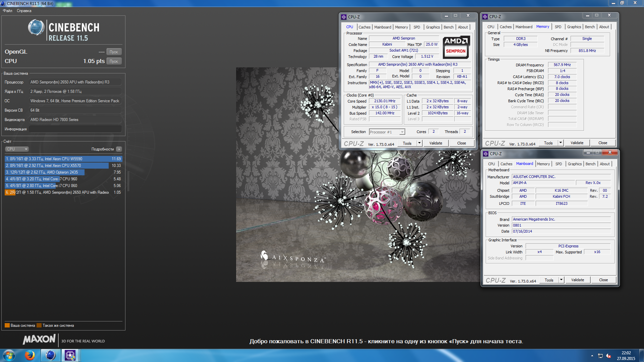Click the muted volume tray icon

(x=608, y=356)
